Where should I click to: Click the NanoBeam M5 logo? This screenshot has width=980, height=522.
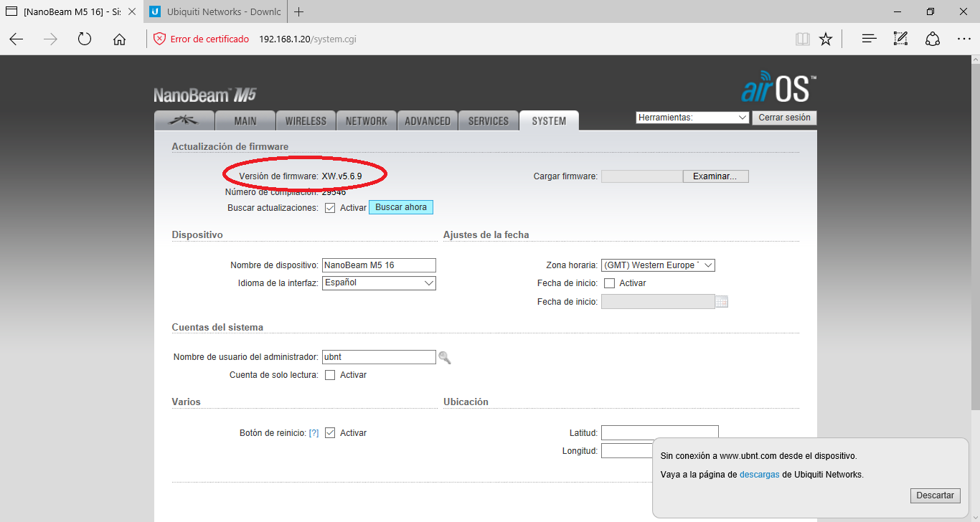pyautogui.click(x=205, y=95)
